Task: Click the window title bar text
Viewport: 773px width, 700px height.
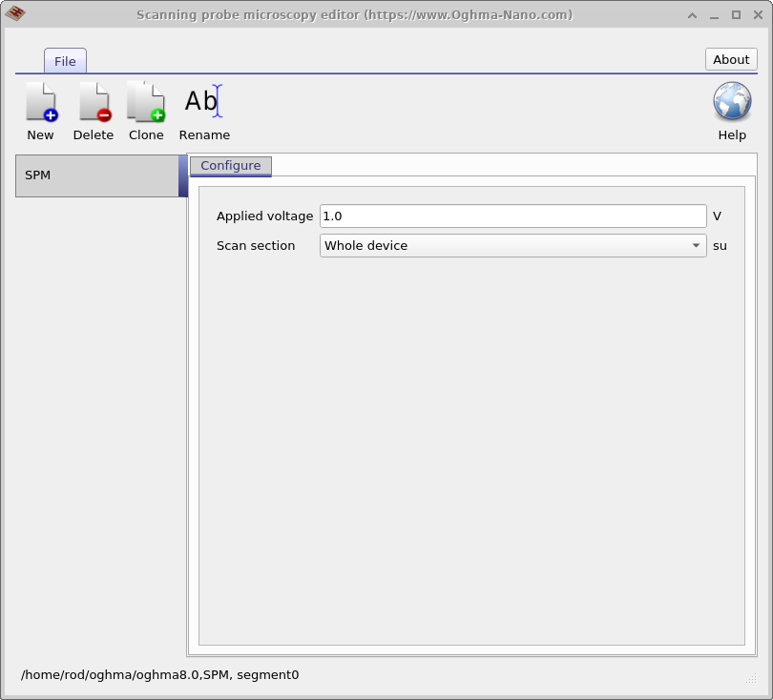Action: (354, 14)
